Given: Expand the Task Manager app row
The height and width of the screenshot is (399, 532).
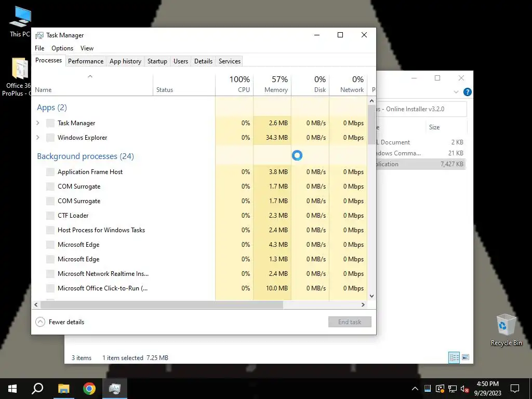Looking at the screenshot, I should pos(38,123).
